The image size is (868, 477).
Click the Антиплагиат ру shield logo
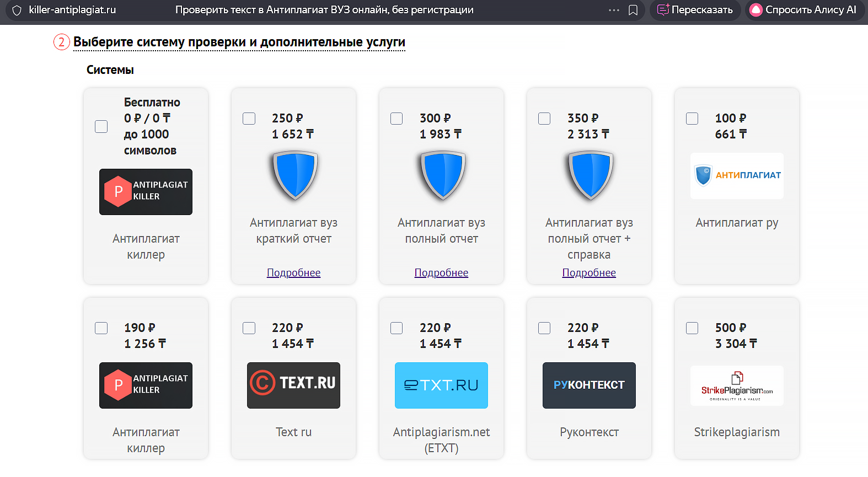tap(736, 176)
